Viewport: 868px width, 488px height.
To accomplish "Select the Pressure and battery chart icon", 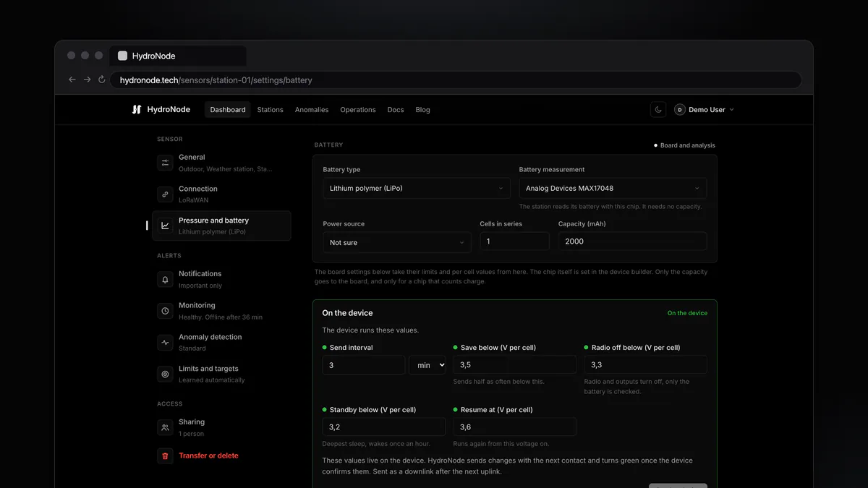I will [165, 226].
